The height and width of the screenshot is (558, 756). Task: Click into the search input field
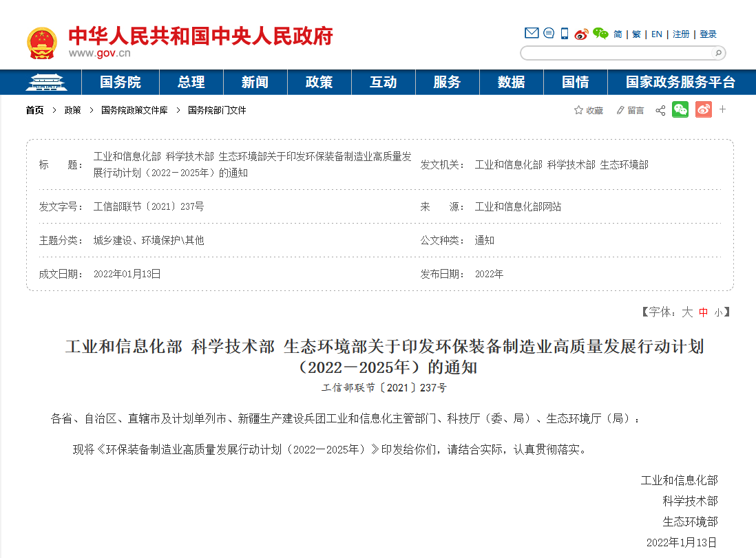click(x=617, y=53)
